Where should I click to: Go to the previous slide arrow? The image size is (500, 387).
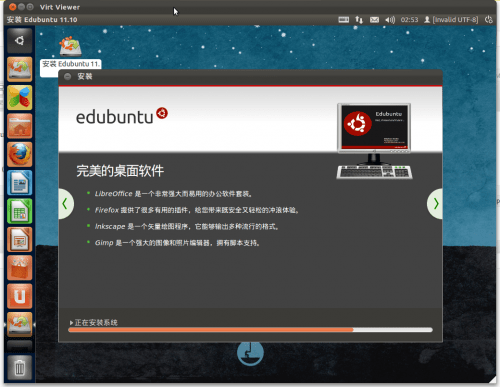pos(65,204)
